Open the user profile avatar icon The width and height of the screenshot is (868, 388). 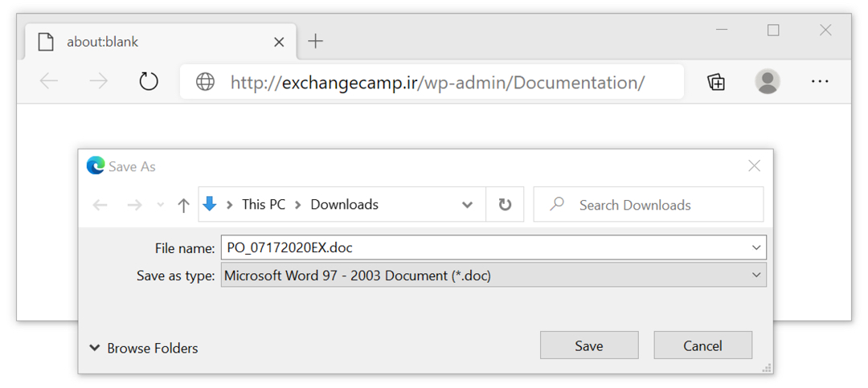pyautogui.click(x=768, y=81)
